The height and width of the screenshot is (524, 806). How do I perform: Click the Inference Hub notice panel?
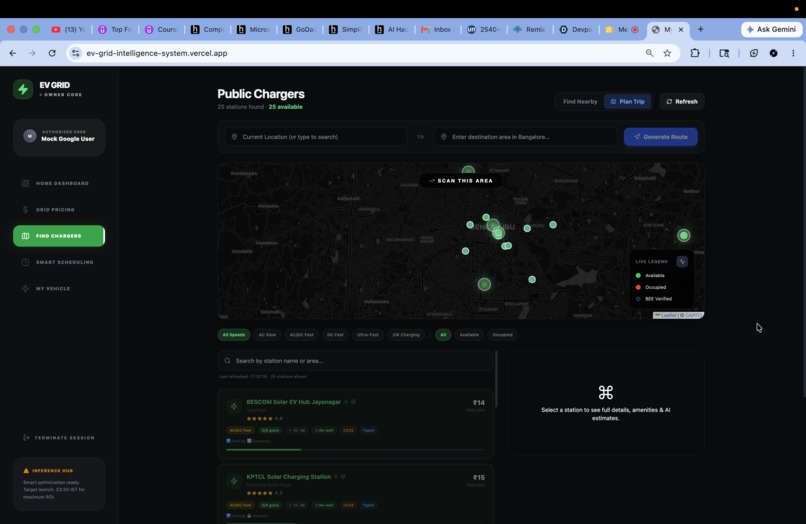coord(59,483)
